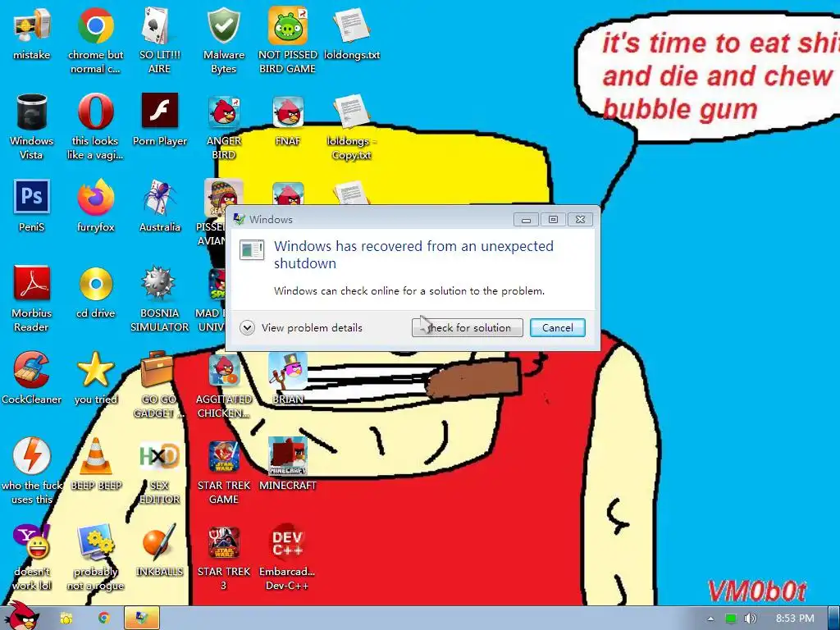
Task: Close the Windows error dialog
Action: tap(580, 219)
